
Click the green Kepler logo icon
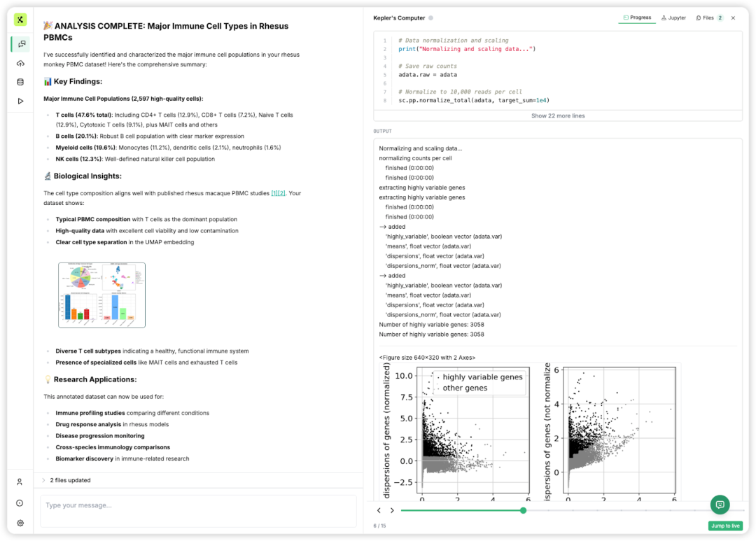click(20, 20)
